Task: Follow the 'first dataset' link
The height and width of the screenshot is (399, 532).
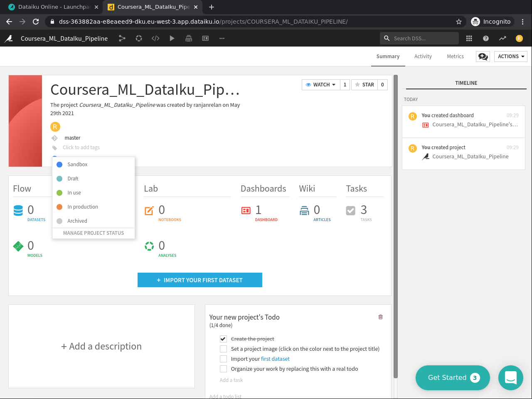Action: (x=275, y=359)
